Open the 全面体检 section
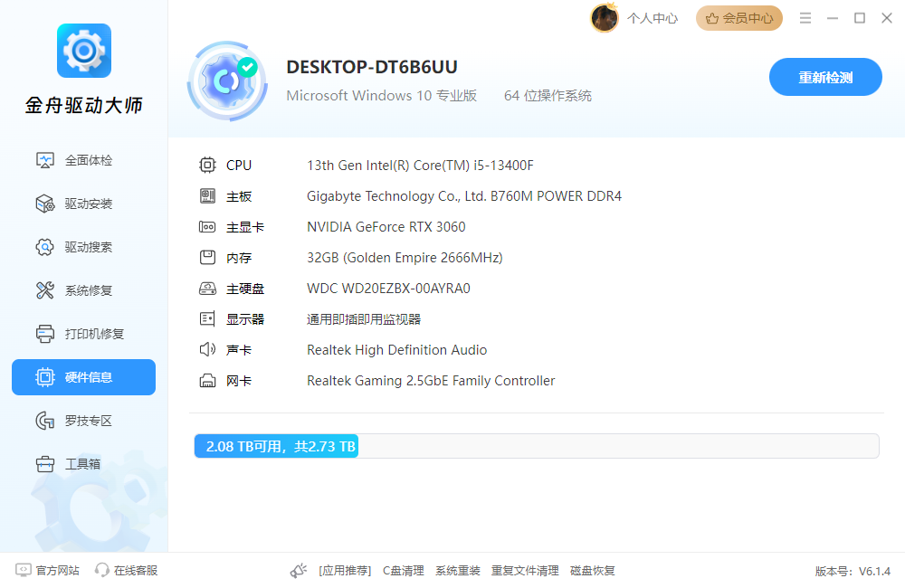The width and height of the screenshot is (905, 588). pyautogui.click(x=83, y=160)
